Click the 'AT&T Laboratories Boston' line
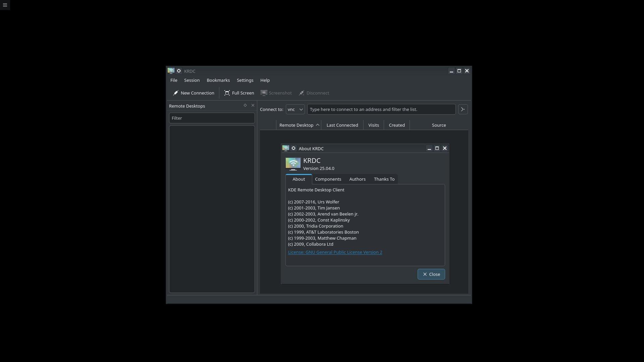 (323, 232)
